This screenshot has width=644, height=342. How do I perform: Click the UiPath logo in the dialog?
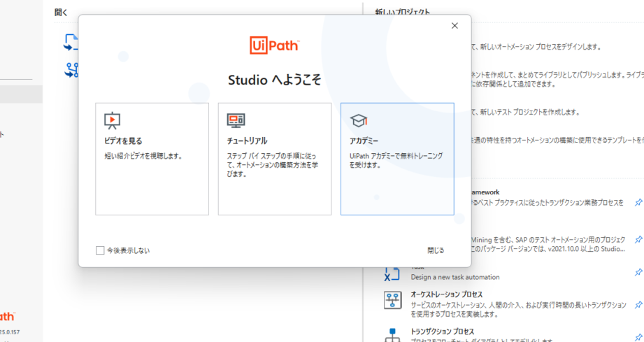click(274, 45)
